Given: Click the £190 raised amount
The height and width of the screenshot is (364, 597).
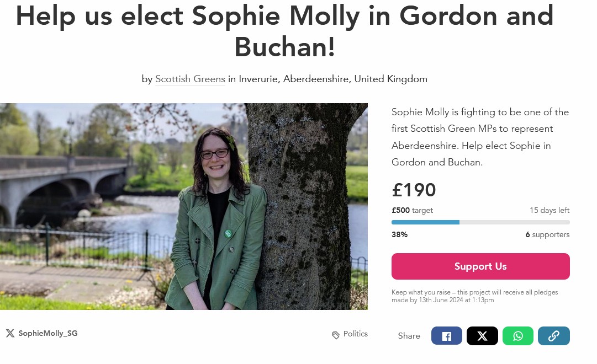Looking at the screenshot, I should pyautogui.click(x=414, y=190).
